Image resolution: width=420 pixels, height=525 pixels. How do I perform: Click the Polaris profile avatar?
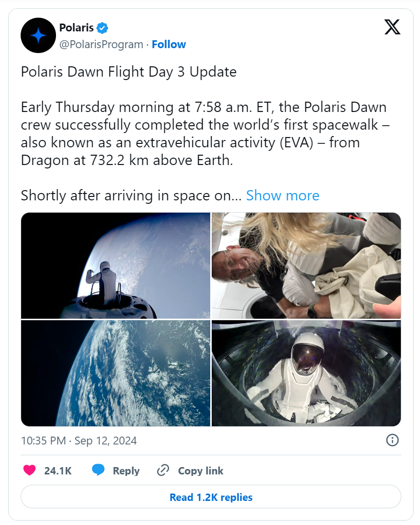(38, 35)
